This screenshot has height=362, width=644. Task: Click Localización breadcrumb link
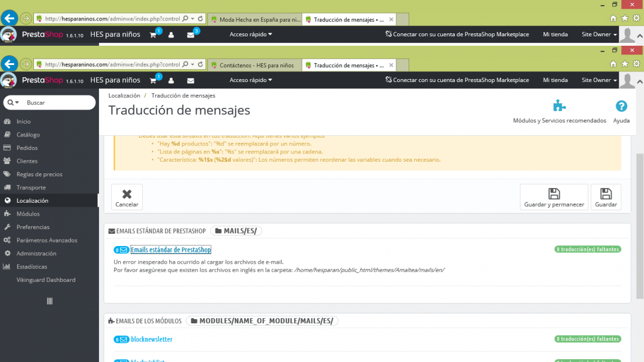[124, 95]
